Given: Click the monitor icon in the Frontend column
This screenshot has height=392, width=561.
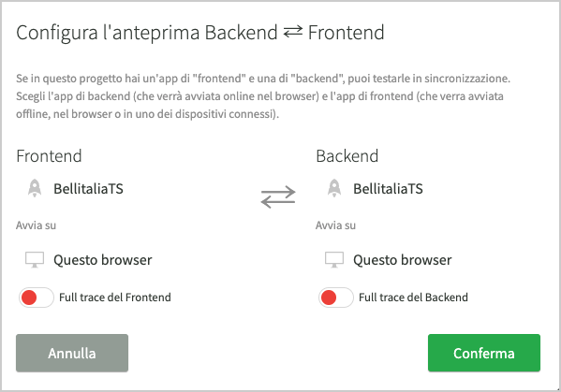Looking at the screenshot, I should (x=35, y=260).
